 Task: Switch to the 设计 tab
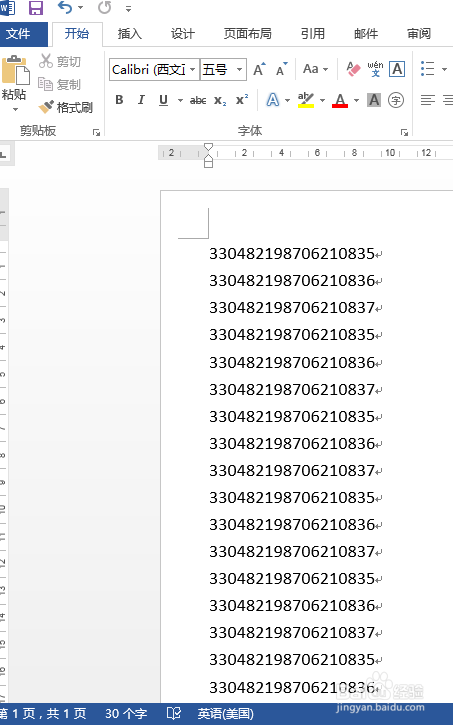[183, 34]
